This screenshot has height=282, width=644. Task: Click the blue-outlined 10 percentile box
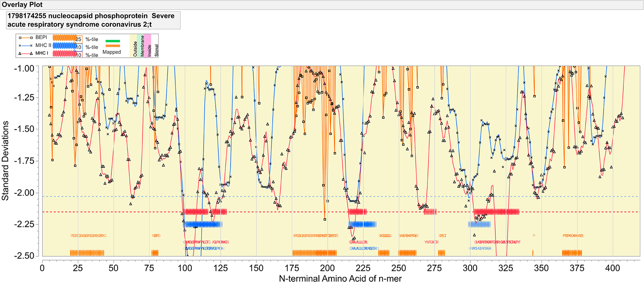79,47
